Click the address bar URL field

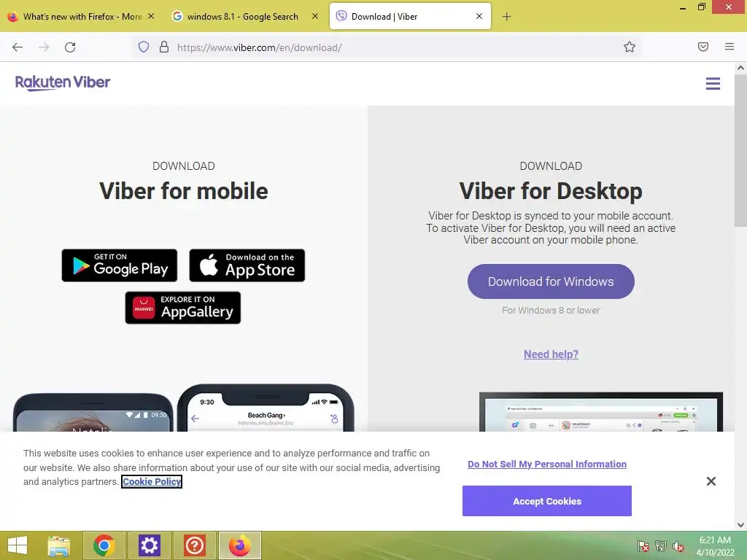tap(386, 47)
